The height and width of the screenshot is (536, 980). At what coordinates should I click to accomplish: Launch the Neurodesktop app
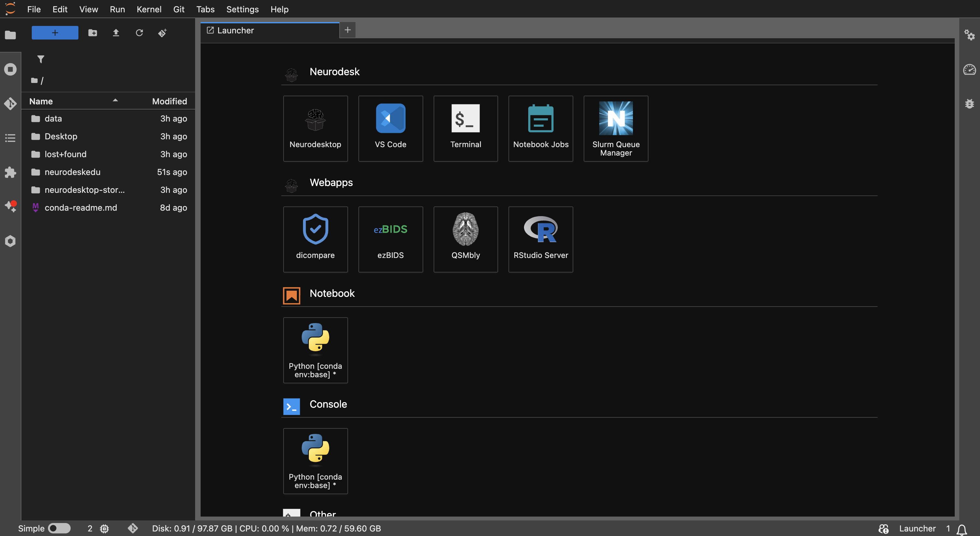(x=315, y=129)
